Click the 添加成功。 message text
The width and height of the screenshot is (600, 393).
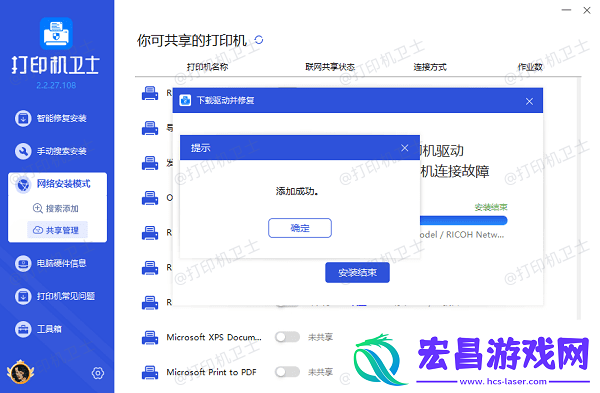297,191
